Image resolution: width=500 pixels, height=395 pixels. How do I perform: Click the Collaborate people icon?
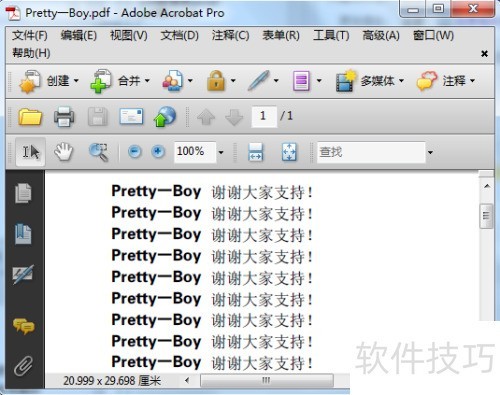pyautogui.click(x=172, y=81)
